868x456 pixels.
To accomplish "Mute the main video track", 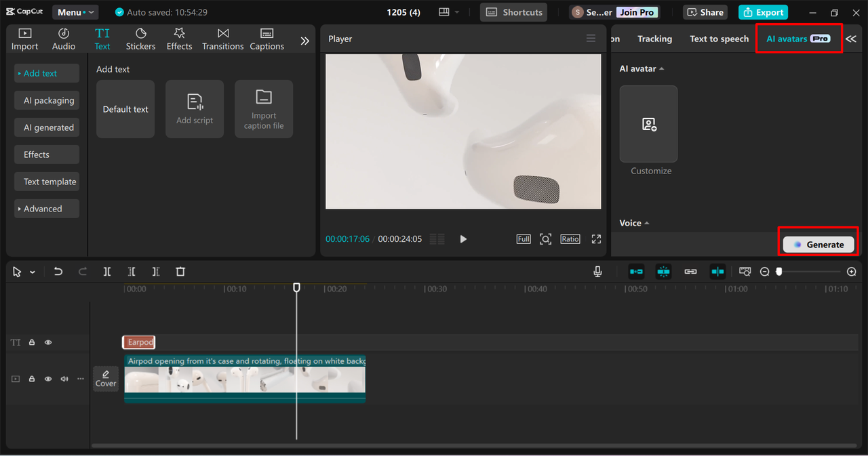I will 64,379.
